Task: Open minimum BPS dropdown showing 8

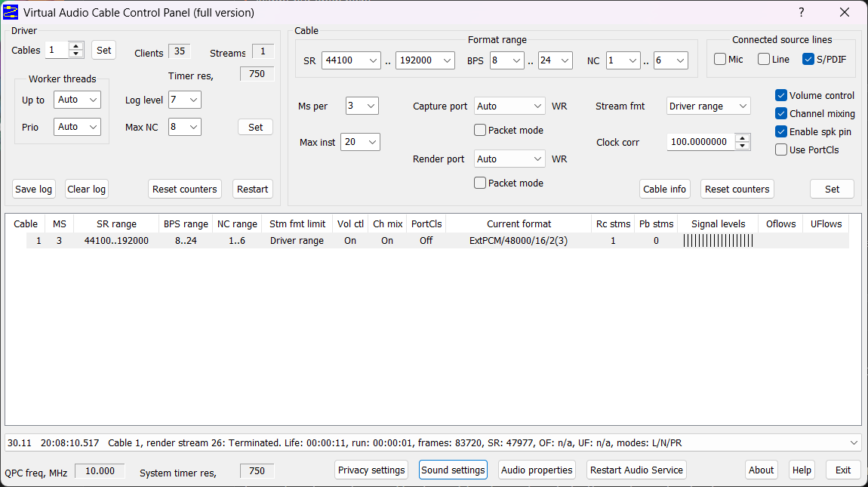Action: click(506, 60)
